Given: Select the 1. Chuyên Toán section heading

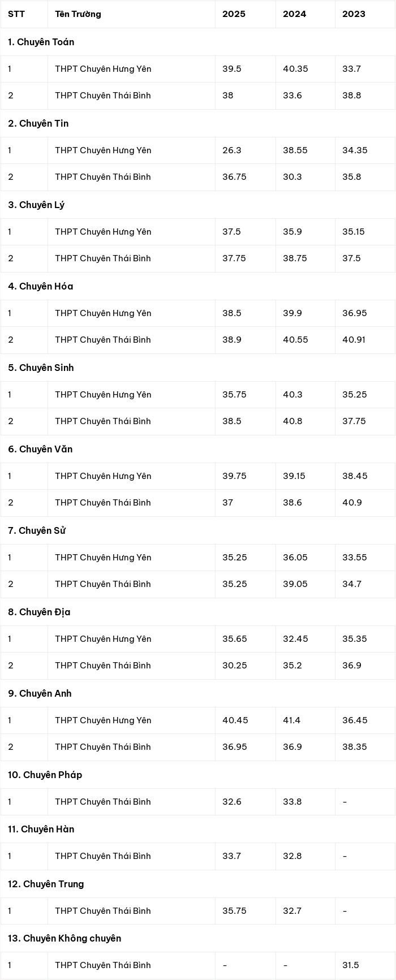Looking at the screenshot, I should [41, 42].
